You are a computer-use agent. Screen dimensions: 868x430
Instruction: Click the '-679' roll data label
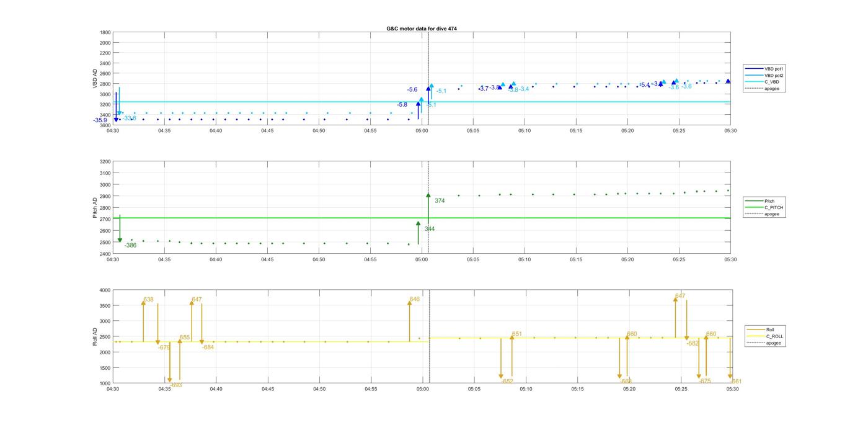[164, 347]
